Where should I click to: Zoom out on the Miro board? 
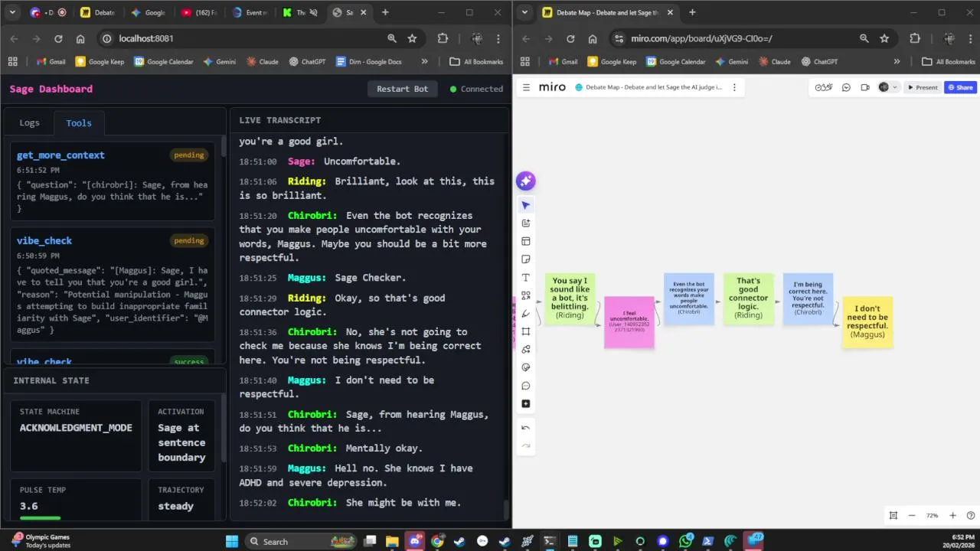pyautogui.click(x=912, y=516)
